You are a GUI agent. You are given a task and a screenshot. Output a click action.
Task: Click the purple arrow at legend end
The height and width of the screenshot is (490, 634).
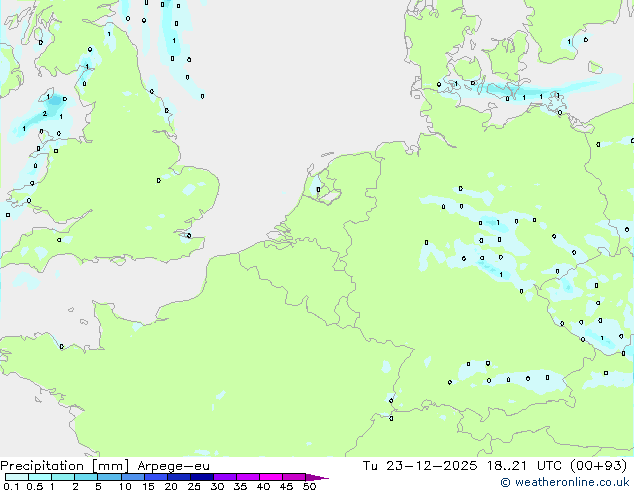pyautogui.click(x=317, y=477)
